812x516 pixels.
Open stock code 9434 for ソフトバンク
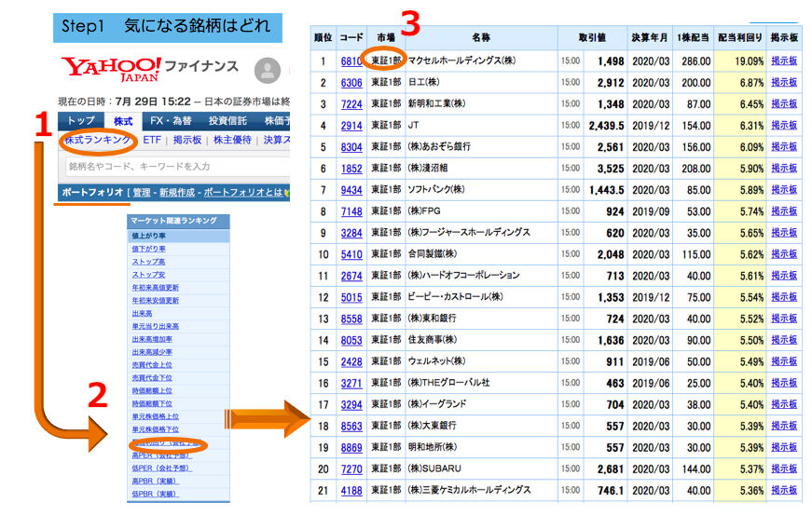pos(351,190)
